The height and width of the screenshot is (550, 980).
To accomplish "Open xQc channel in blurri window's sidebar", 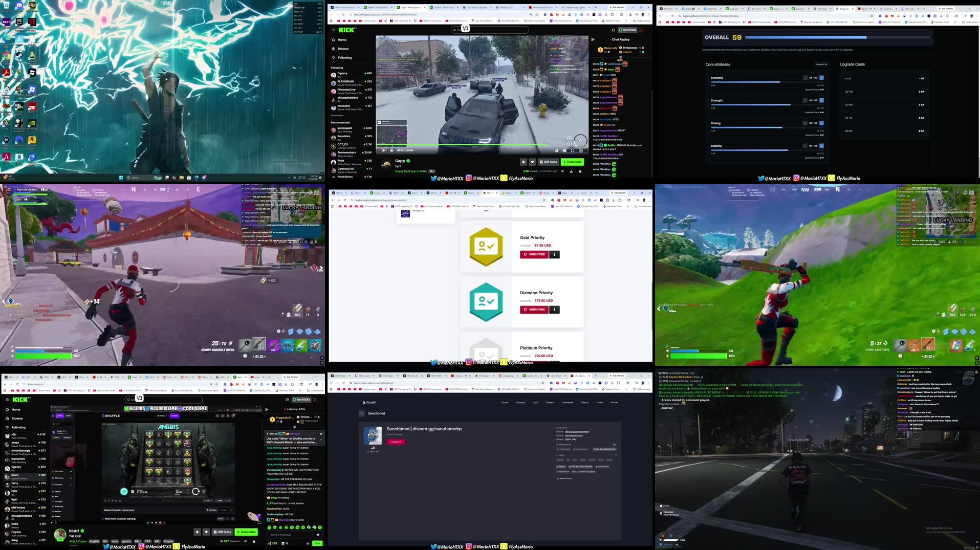I will click(25, 436).
